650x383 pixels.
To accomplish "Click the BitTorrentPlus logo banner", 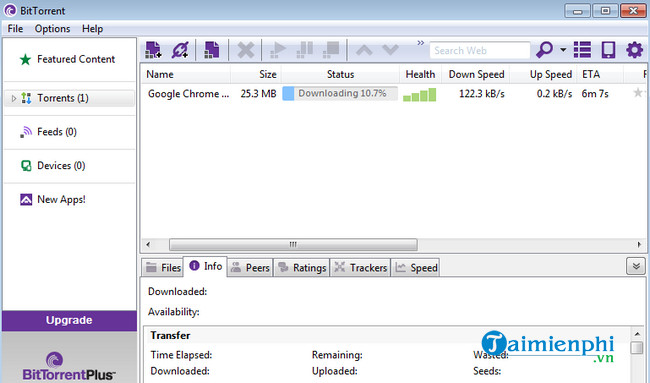I will point(69,366).
